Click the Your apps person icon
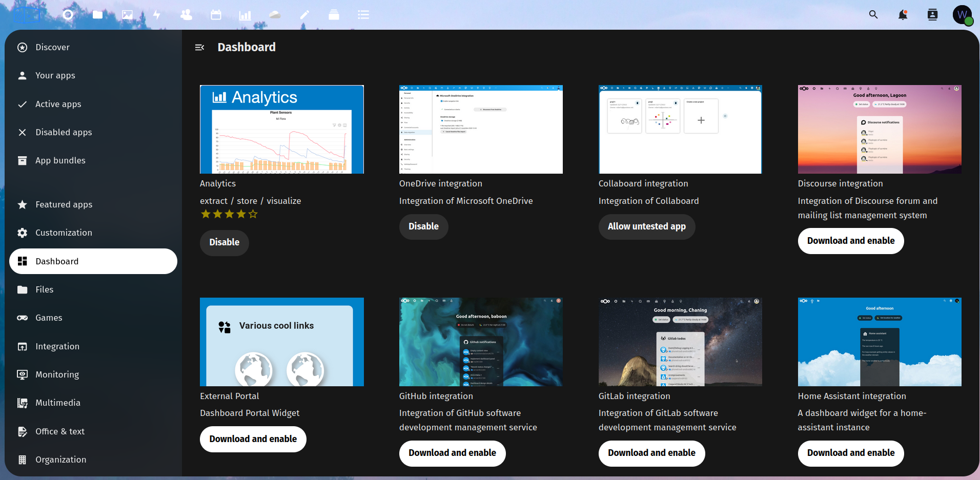This screenshot has height=480, width=980. (x=22, y=75)
